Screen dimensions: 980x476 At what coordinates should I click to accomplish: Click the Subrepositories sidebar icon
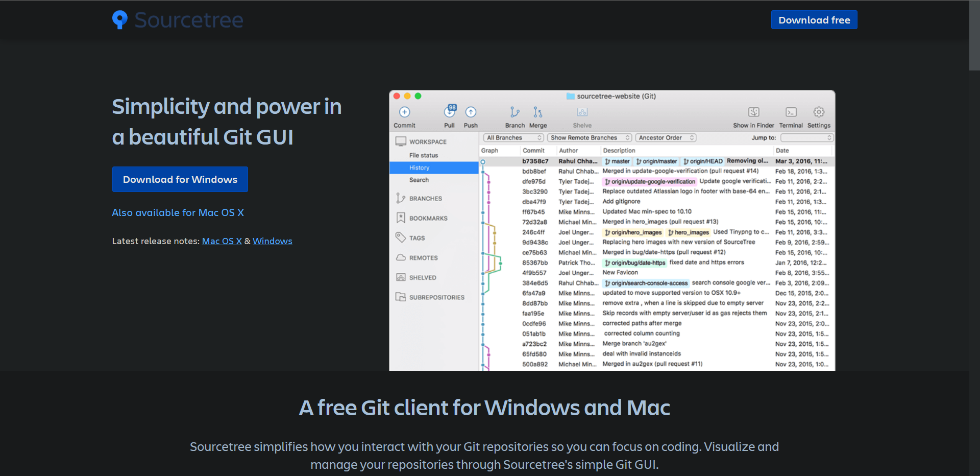tap(401, 297)
